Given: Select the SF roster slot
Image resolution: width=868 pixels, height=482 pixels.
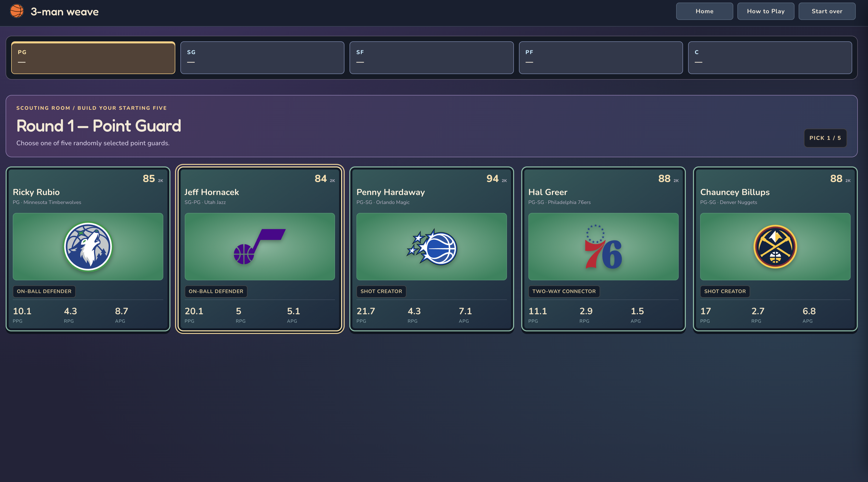Looking at the screenshot, I should [x=431, y=58].
